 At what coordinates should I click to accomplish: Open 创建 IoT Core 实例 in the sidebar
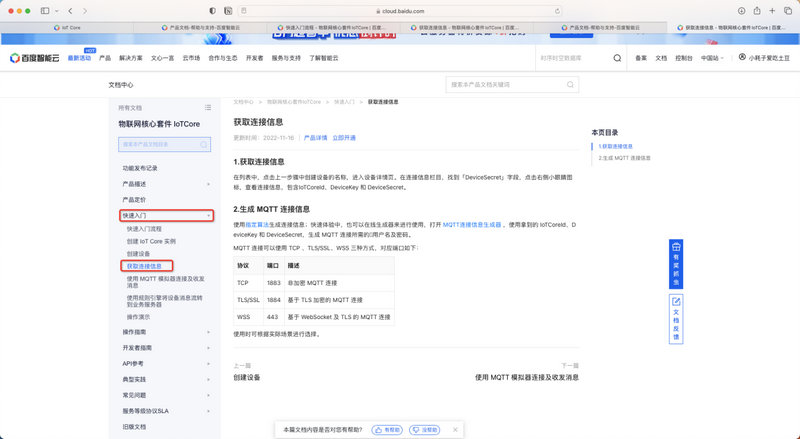pos(151,241)
